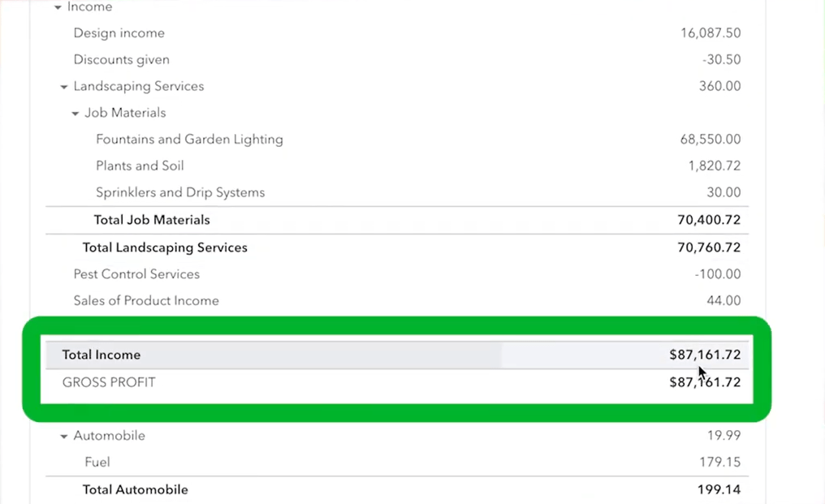The image size is (825, 504).
Task: Open Sprinklers and Drip Systems amount 30.00
Action: pyautogui.click(x=723, y=192)
